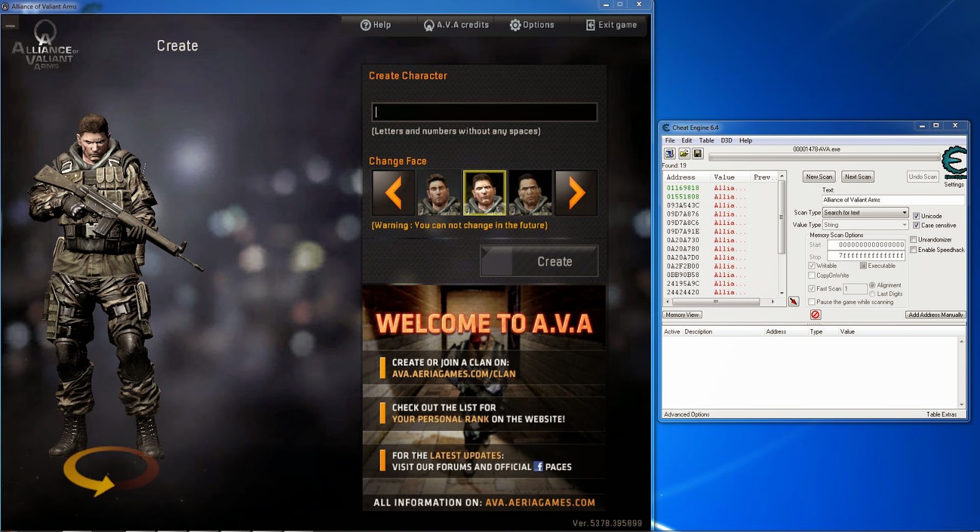Open the Scan Type dropdown

click(865, 213)
